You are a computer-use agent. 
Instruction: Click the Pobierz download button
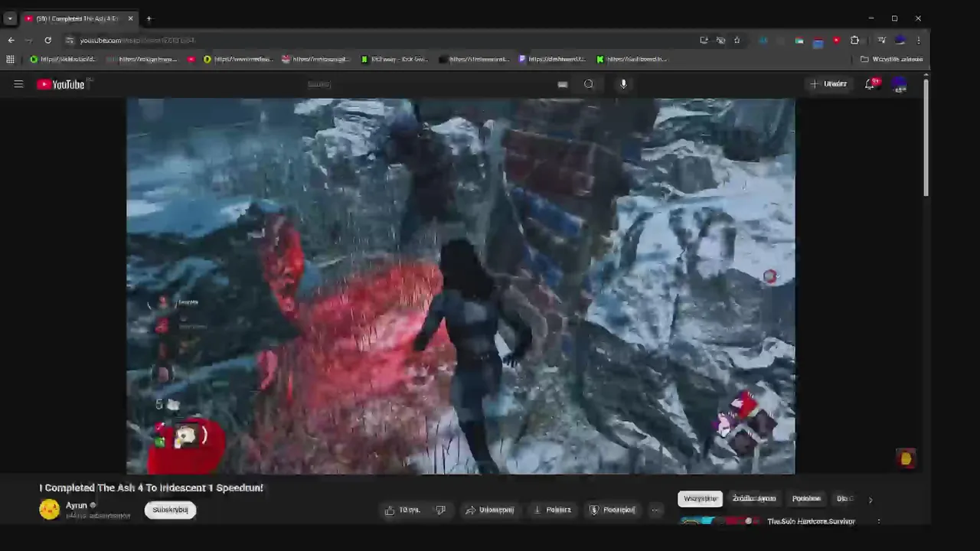(553, 510)
